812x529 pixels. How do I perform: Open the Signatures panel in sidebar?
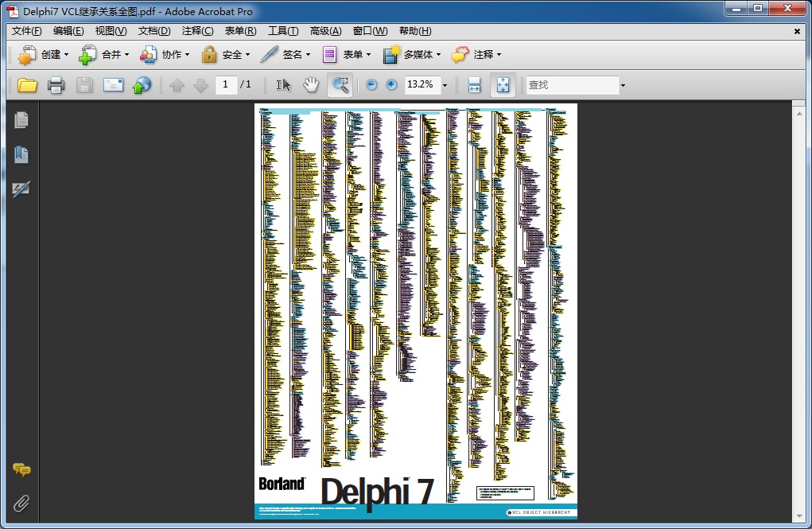(21, 189)
